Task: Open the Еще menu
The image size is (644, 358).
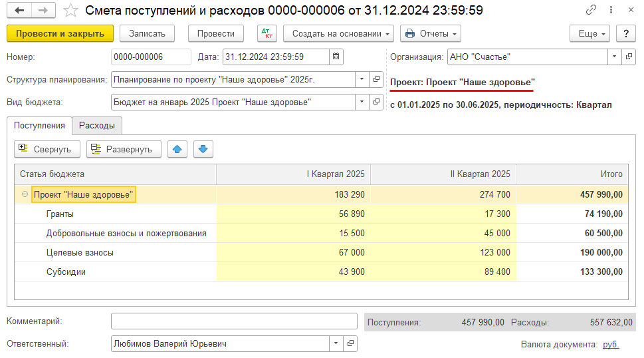Action: pyautogui.click(x=590, y=34)
